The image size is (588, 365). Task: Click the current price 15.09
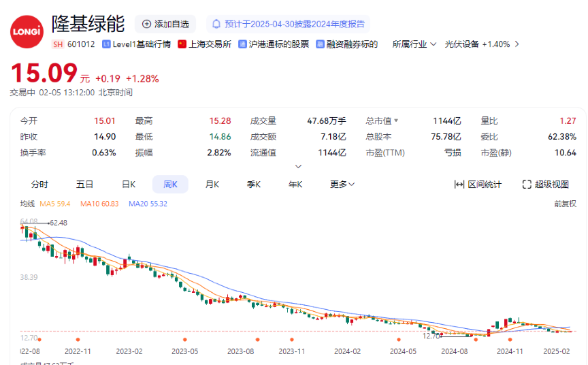(x=44, y=72)
